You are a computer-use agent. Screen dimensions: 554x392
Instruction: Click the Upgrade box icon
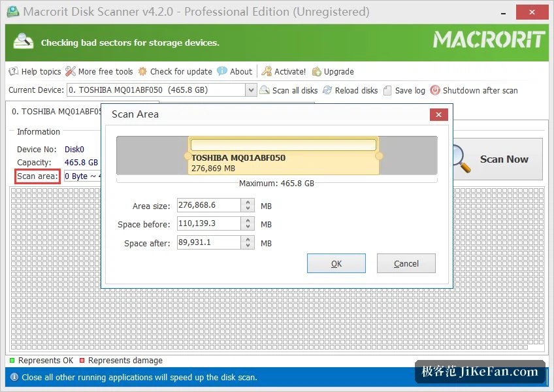(x=317, y=72)
